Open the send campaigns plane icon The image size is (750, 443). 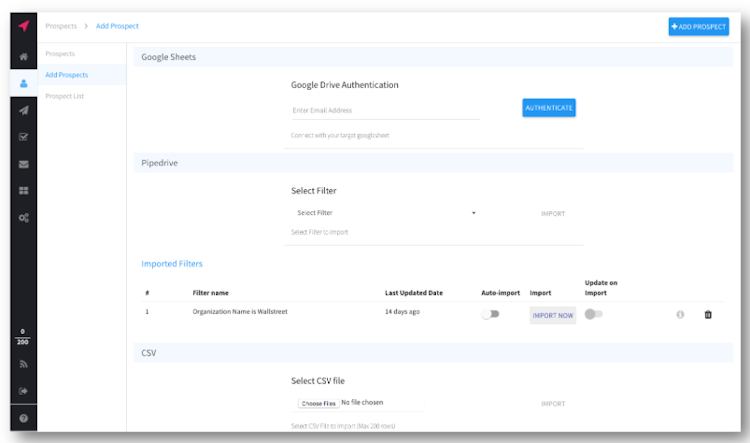[23, 110]
